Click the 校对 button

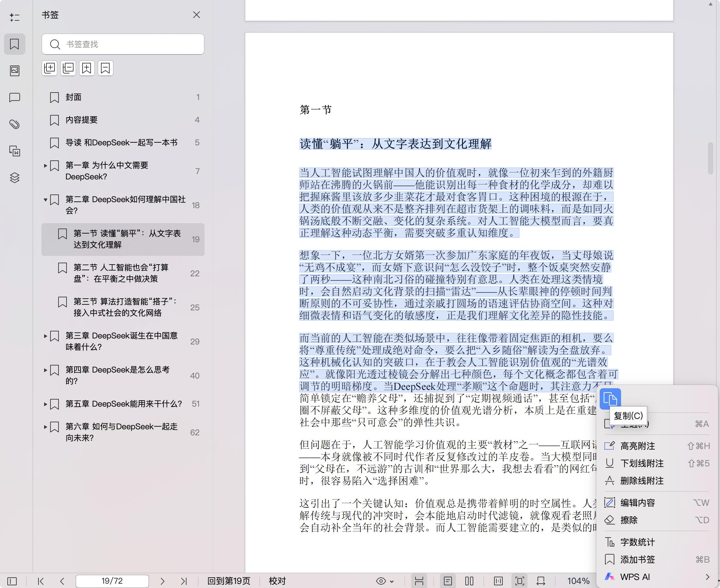(277, 581)
